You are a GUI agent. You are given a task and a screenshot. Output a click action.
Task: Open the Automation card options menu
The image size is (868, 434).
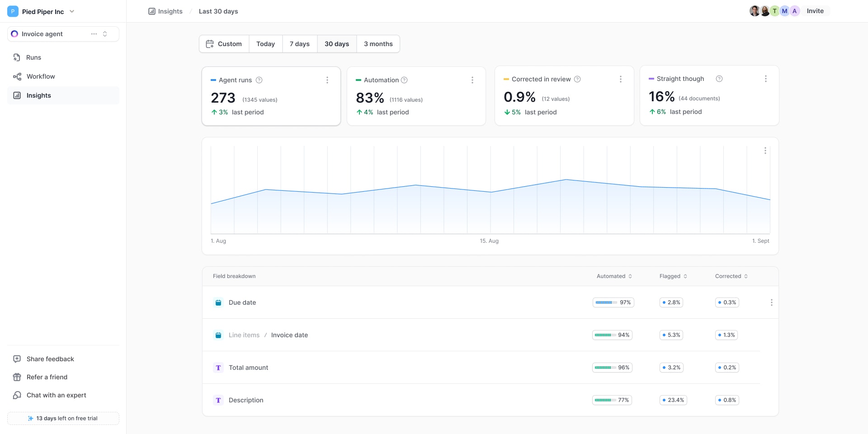click(472, 80)
